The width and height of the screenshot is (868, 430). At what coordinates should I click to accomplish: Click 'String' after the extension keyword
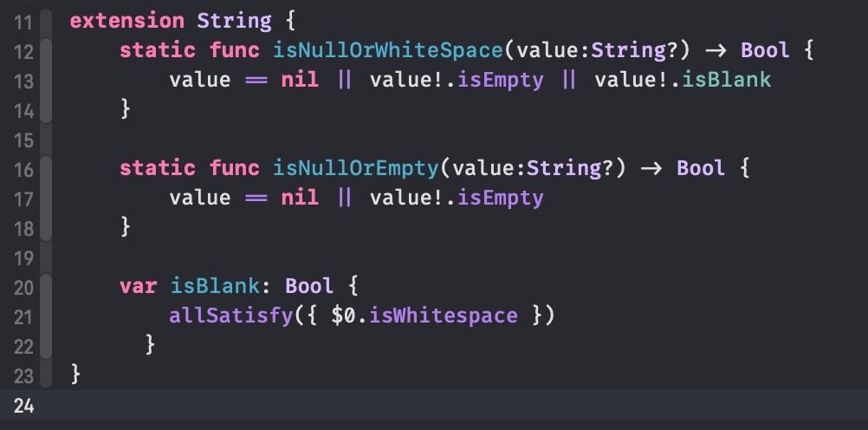pyautogui.click(x=234, y=21)
